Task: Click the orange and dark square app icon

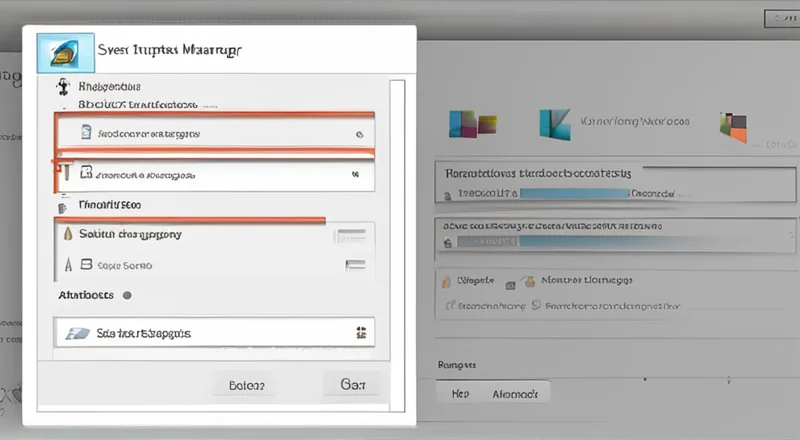Action: 733,126
